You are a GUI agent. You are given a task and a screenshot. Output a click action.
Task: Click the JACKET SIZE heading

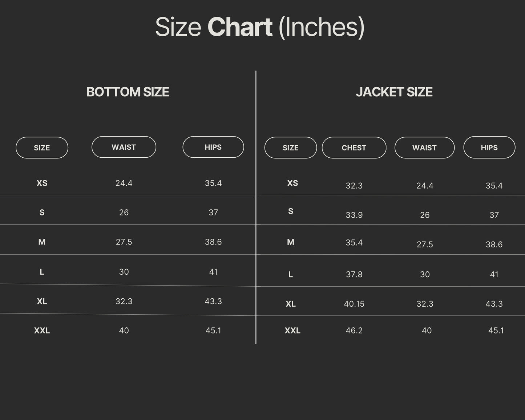(394, 92)
